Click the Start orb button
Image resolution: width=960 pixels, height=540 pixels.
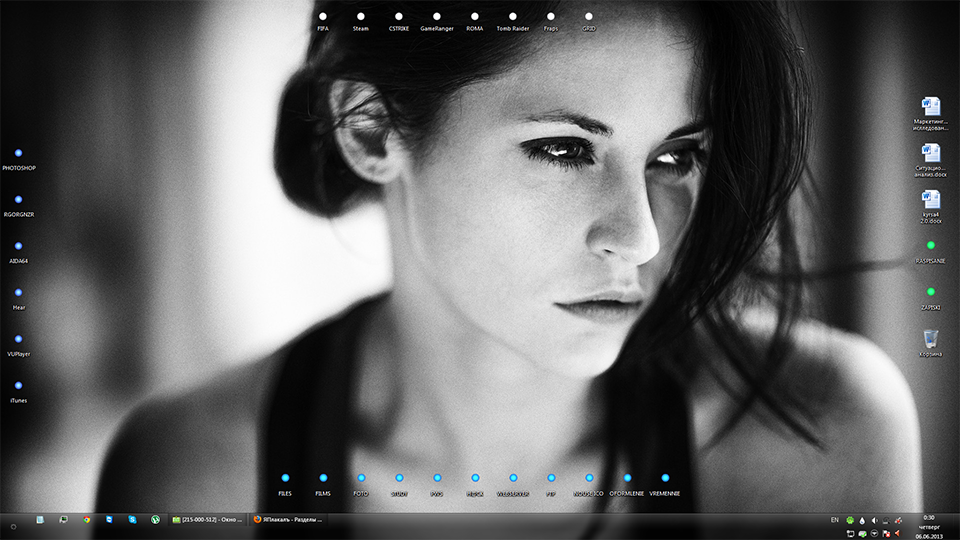[x=12, y=525]
